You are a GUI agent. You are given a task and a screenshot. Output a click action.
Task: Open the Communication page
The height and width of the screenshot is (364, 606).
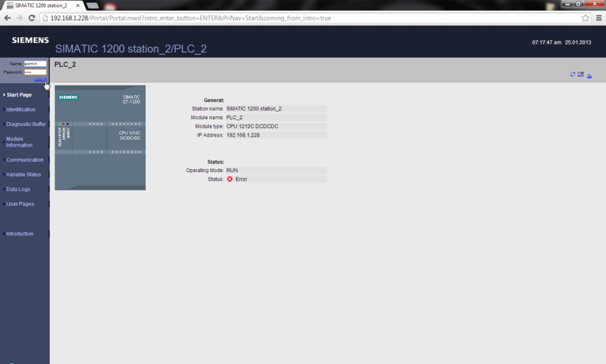point(24,160)
